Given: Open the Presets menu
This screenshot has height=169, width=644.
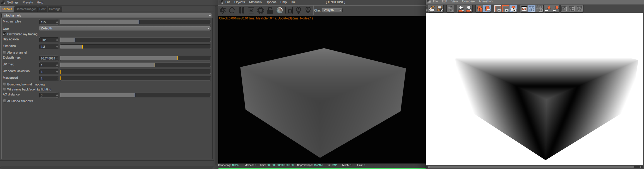Looking at the screenshot, I should [x=28, y=2].
